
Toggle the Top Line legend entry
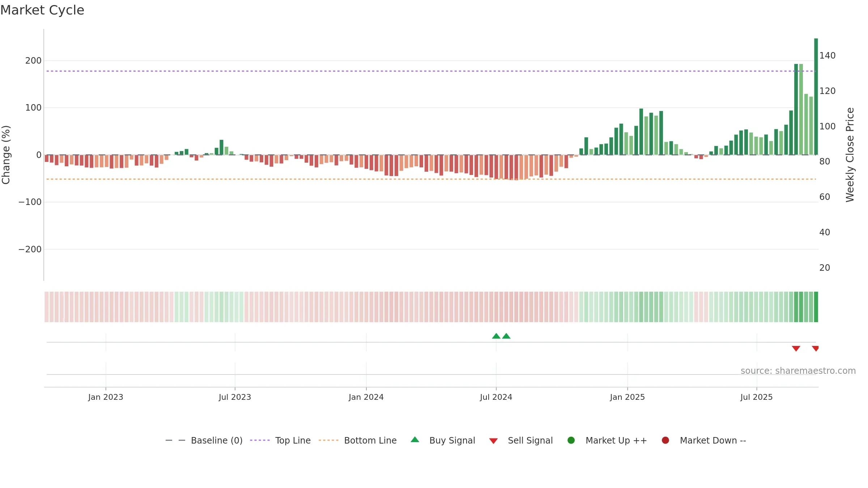280,440
